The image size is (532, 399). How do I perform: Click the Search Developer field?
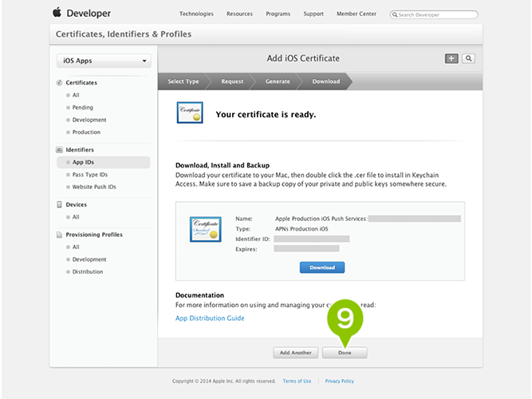[x=434, y=14]
